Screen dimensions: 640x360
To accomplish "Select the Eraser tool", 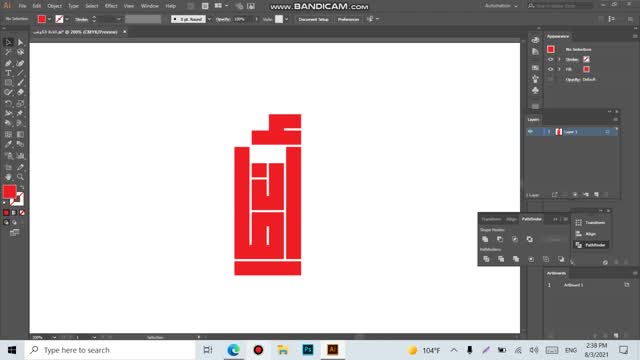I will pyautogui.click(x=20, y=92).
